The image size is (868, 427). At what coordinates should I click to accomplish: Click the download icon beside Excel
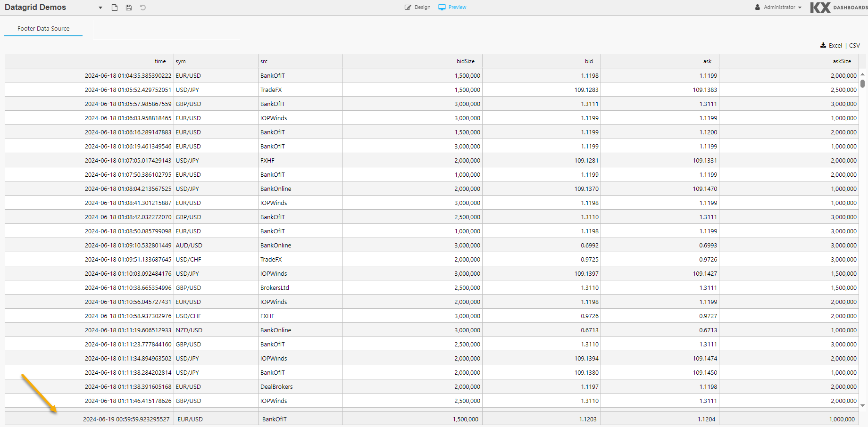tap(823, 46)
